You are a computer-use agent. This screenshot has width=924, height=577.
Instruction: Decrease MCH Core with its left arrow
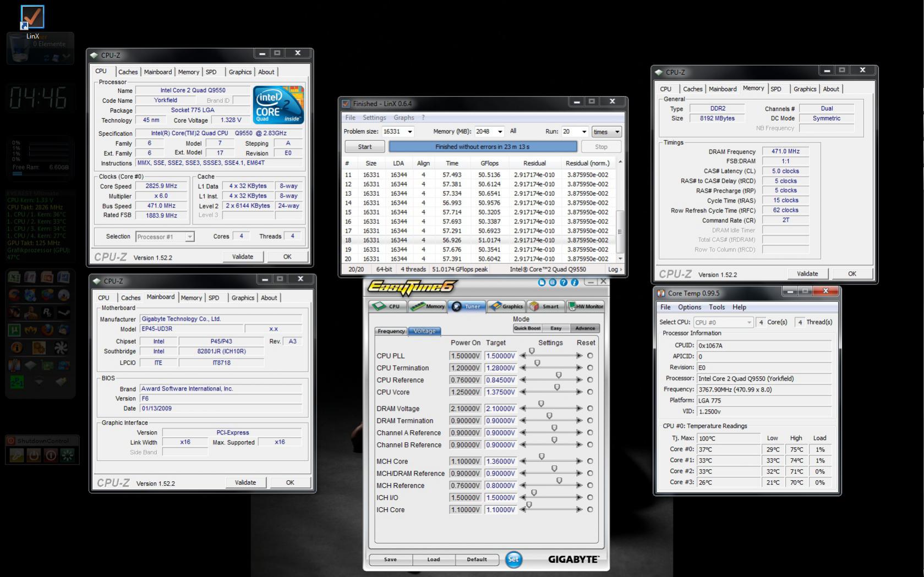[x=523, y=461]
